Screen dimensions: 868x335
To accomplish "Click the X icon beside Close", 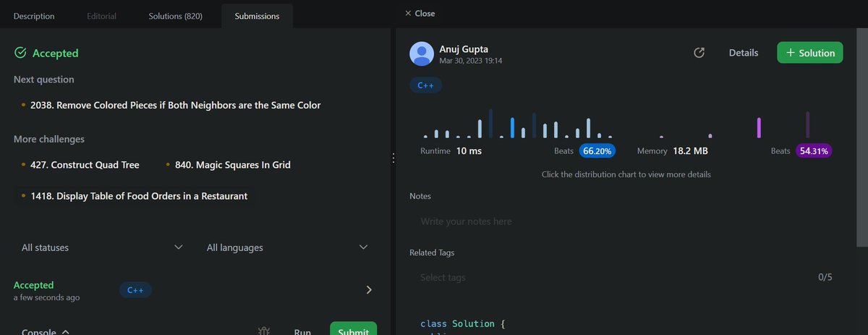I will click(x=408, y=13).
